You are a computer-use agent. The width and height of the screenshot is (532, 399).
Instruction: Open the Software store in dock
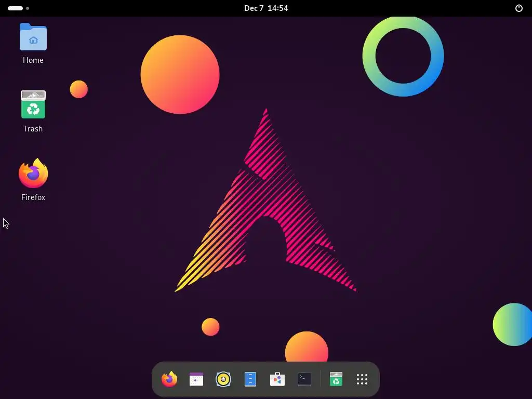click(277, 379)
